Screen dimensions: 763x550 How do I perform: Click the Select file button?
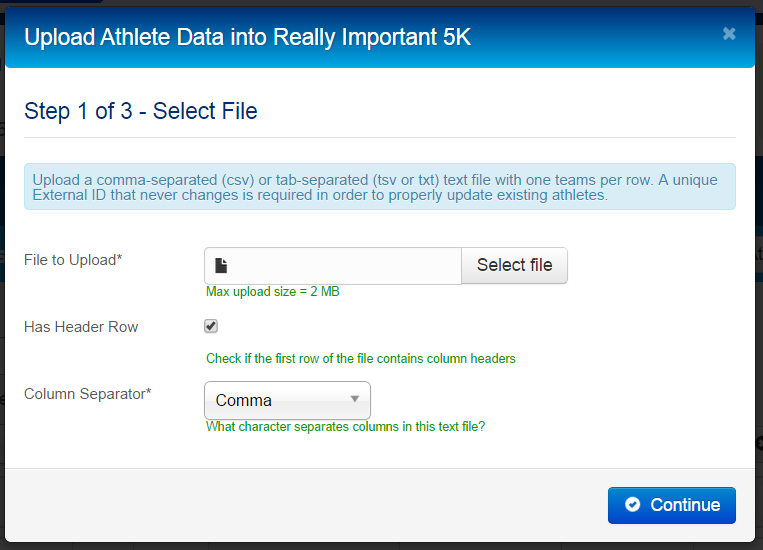tap(514, 265)
